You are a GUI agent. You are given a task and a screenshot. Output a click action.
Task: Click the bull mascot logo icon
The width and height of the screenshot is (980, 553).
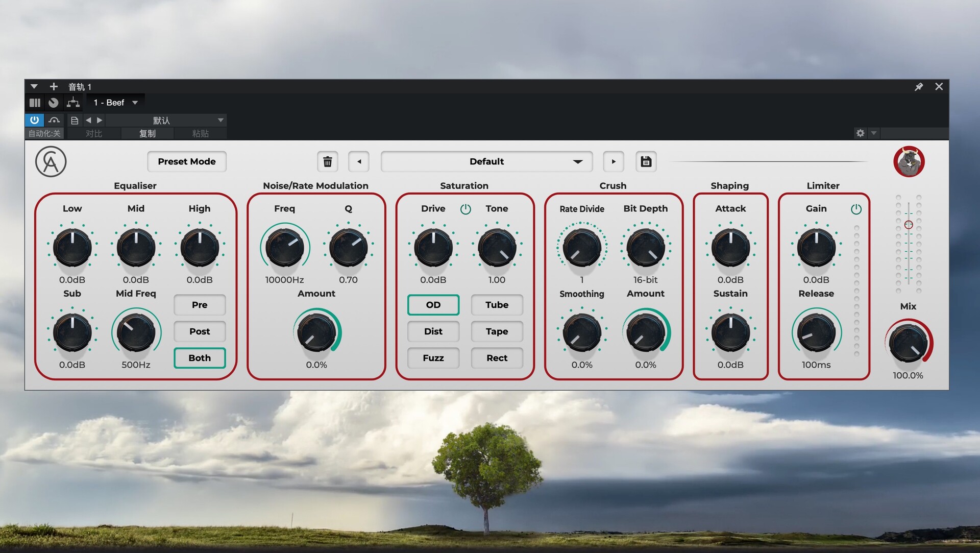[x=909, y=162]
